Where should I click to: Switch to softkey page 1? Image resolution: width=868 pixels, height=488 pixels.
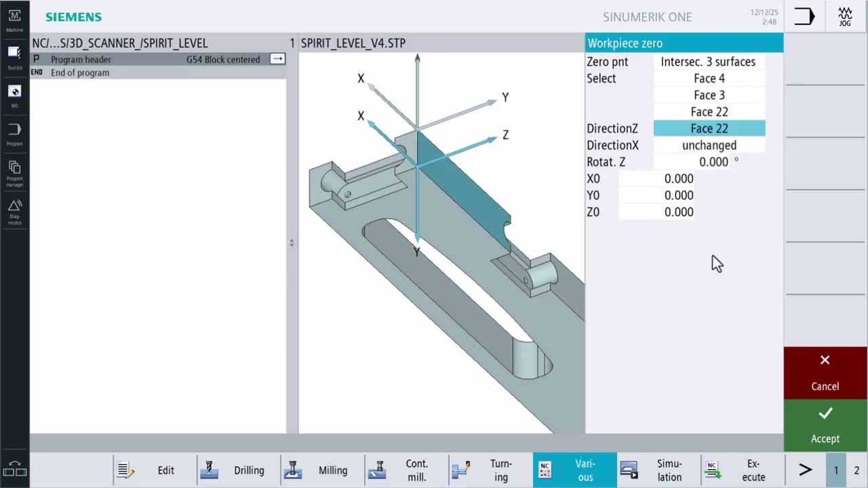click(x=836, y=470)
